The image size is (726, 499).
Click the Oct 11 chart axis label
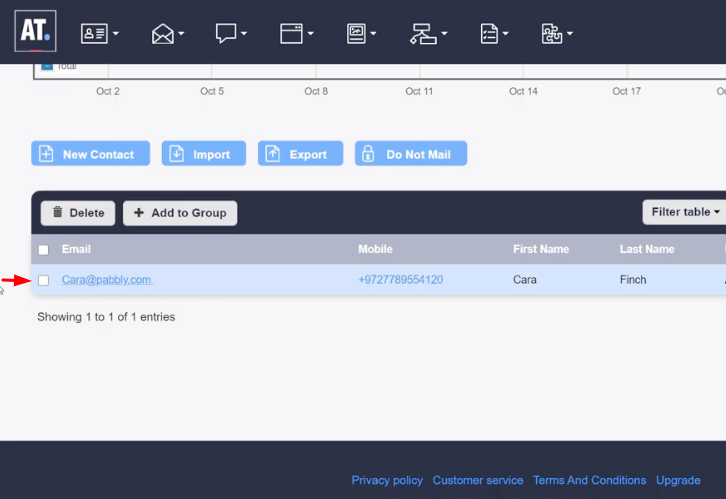pos(419,91)
